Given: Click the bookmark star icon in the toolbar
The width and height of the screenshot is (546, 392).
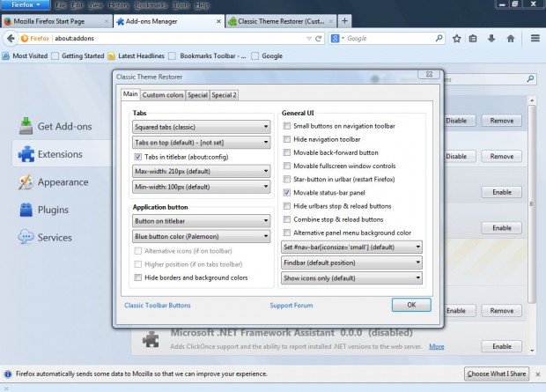Looking at the screenshot, I should (x=456, y=39).
